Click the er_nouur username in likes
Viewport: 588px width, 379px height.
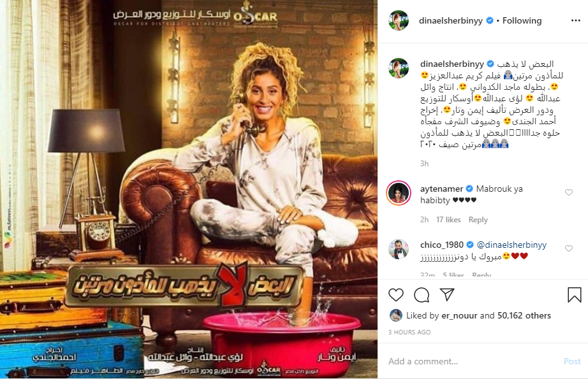459,316
